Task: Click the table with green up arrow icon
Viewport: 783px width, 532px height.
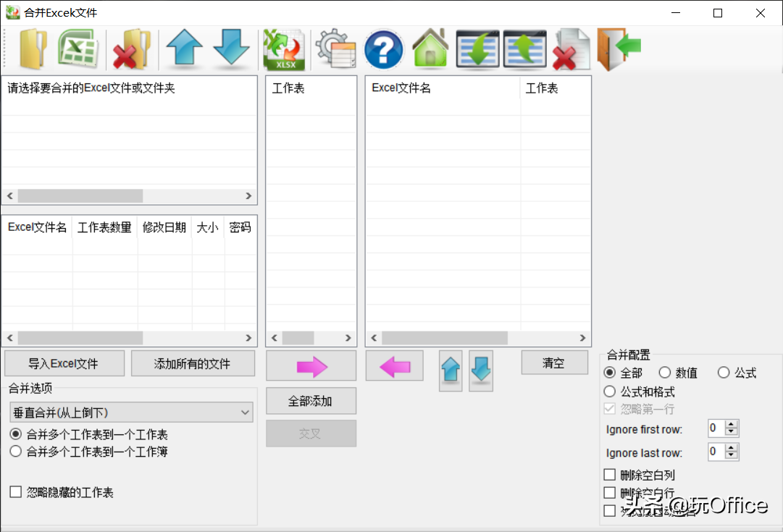Action: [x=525, y=49]
